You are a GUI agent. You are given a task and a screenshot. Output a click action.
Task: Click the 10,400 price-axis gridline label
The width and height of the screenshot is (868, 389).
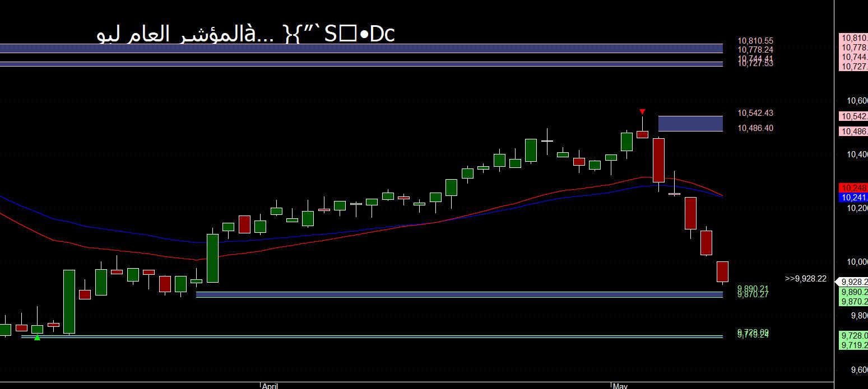point(857,154)
